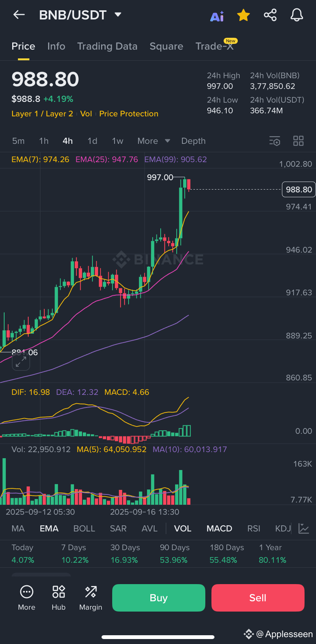The height and width of the screenshot is (644, 316).
Task: Select the 1w timeframe
Action: coord(118,141)
